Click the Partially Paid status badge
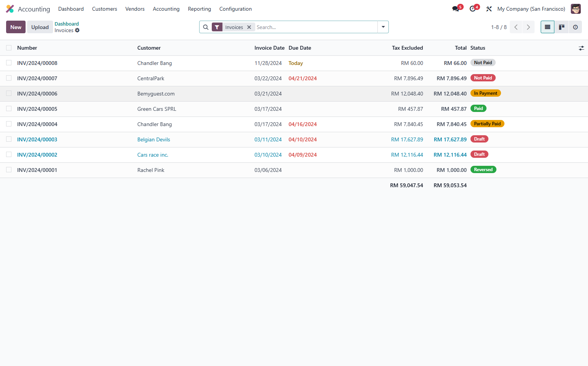The width and height of the screenshot is (588, 366). [487, 124]
